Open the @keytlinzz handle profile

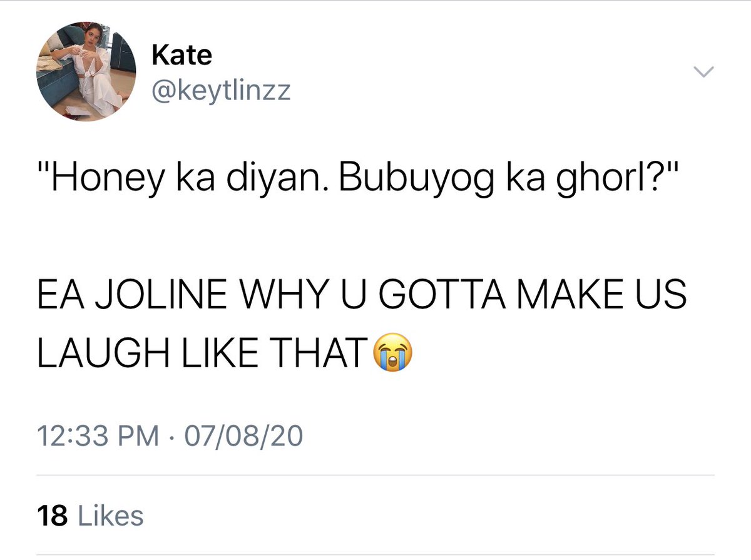click(x=221, y=91)
